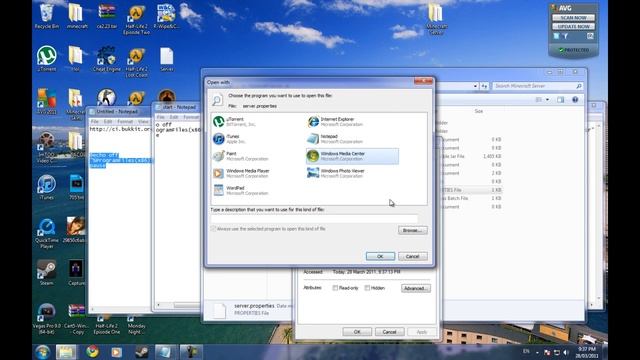The image size is (640, 360).
Task: Toggle the Explorer preview pane button
Action: 560,100
